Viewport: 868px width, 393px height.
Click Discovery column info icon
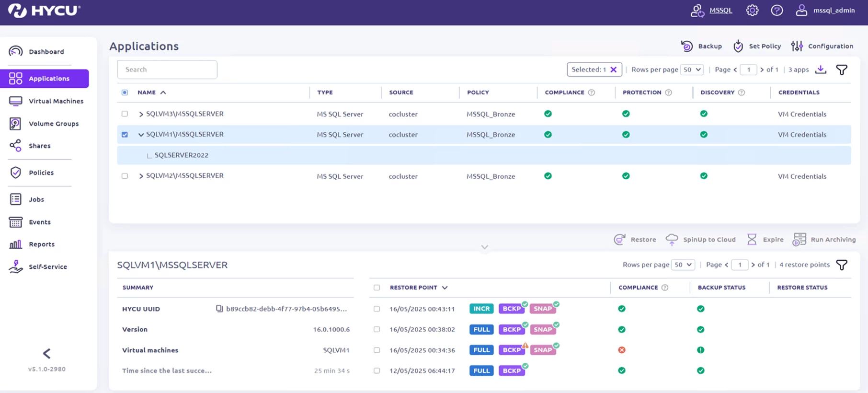(x=742, y=92)
